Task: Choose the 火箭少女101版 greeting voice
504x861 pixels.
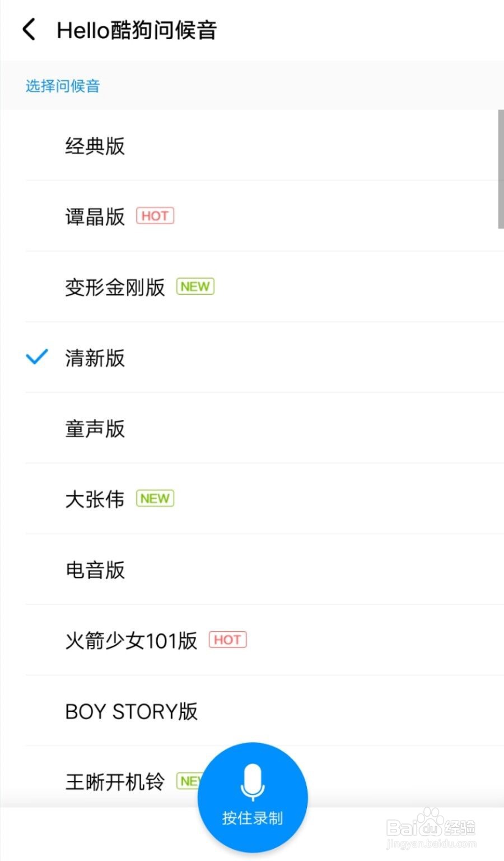Action: click(130, 641)
